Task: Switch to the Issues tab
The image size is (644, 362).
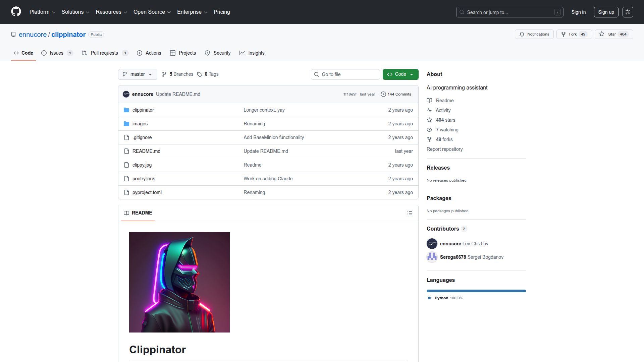Action: (56, 53)
